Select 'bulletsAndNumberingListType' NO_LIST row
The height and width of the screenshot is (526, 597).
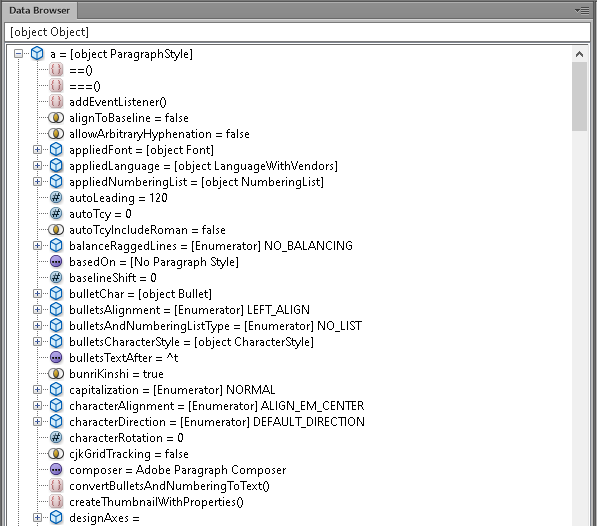[x=215, y=326]
